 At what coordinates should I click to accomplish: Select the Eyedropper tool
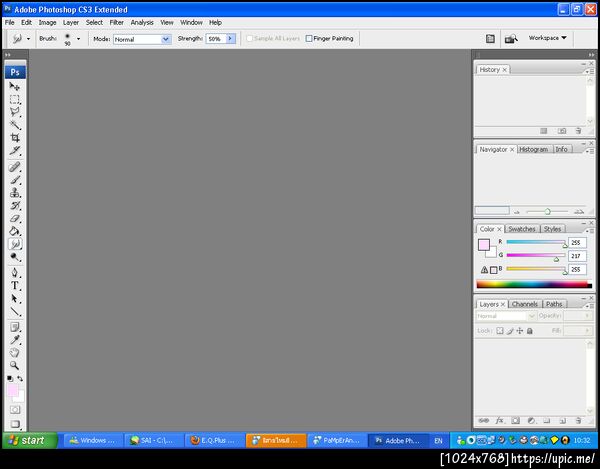[x=15, y=340]
